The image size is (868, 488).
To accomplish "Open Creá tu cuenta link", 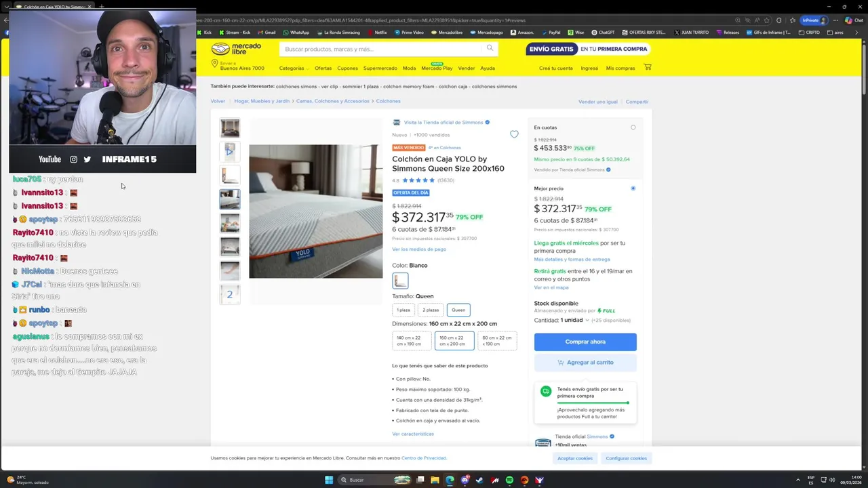I will click(555, 68).
